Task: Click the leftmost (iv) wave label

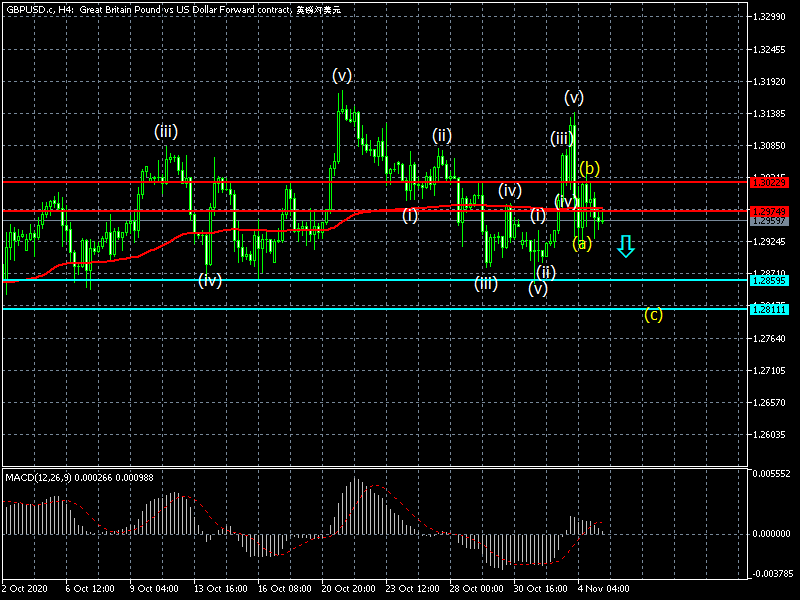Action: (209, 280)
